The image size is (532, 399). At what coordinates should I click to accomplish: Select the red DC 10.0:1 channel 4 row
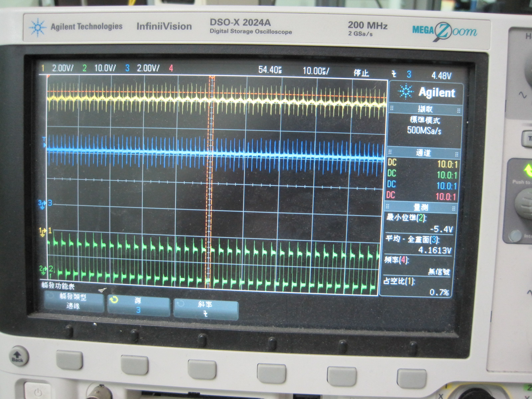pos(421,196)
